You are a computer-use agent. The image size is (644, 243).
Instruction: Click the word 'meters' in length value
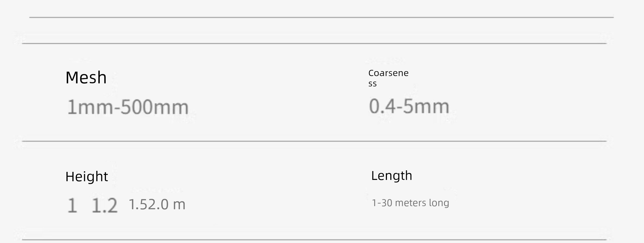[411, 203]
